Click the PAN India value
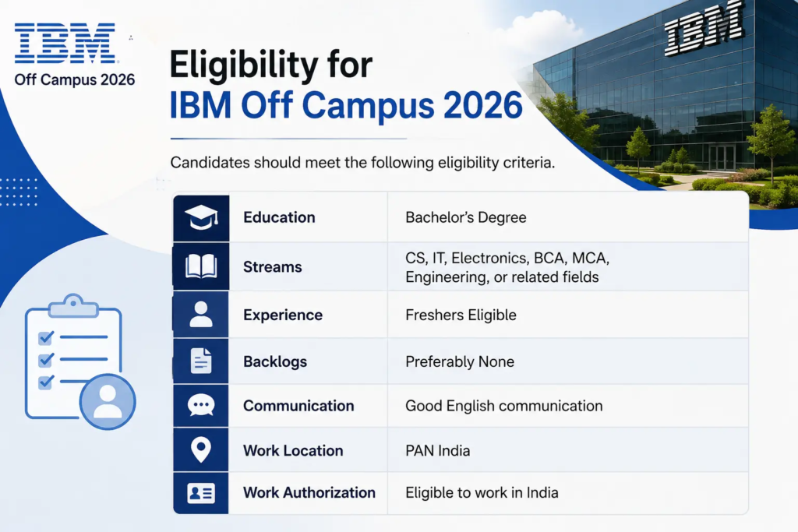798x532 pixels. pos(438,451)
